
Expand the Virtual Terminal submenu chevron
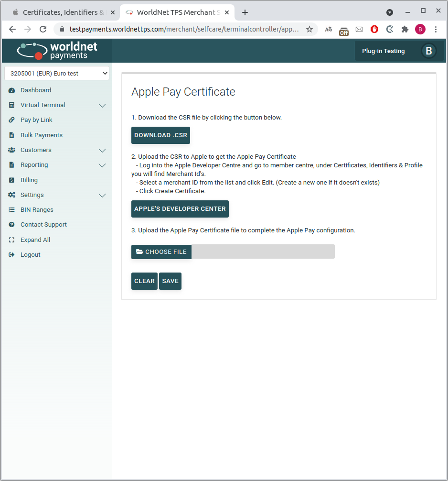(x=102, y=106)
